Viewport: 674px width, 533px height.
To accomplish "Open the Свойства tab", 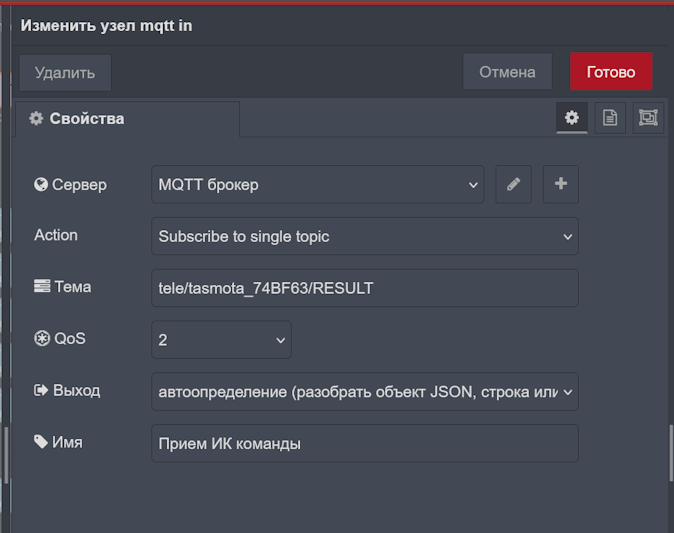I will point(127,119).
